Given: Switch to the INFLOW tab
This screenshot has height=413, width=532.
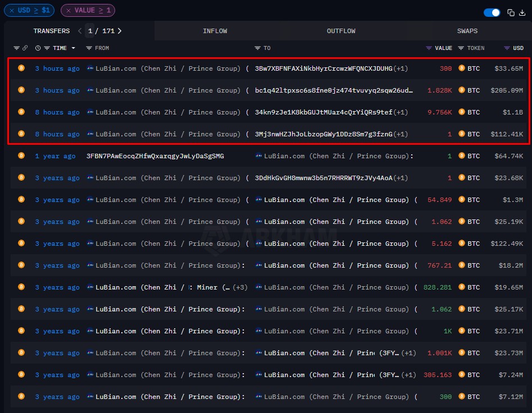Looking at the screenshot, I should click(x=215, y=31).
